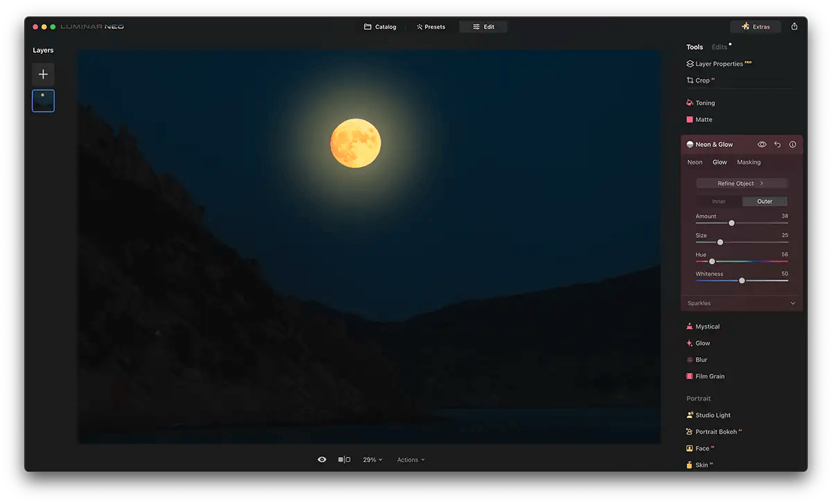
Task: Switch to the Masking tab
Action: pos(748,162)
